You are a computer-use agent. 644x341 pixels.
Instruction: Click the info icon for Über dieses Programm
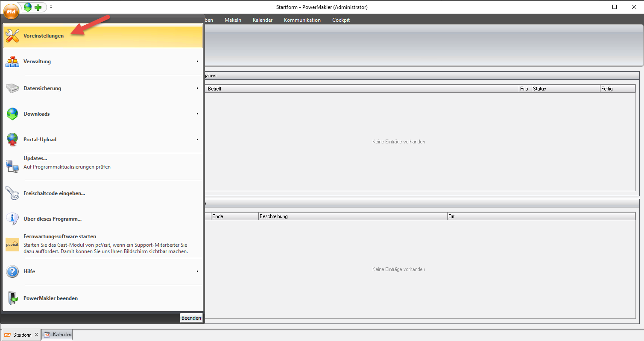[12, 219]
